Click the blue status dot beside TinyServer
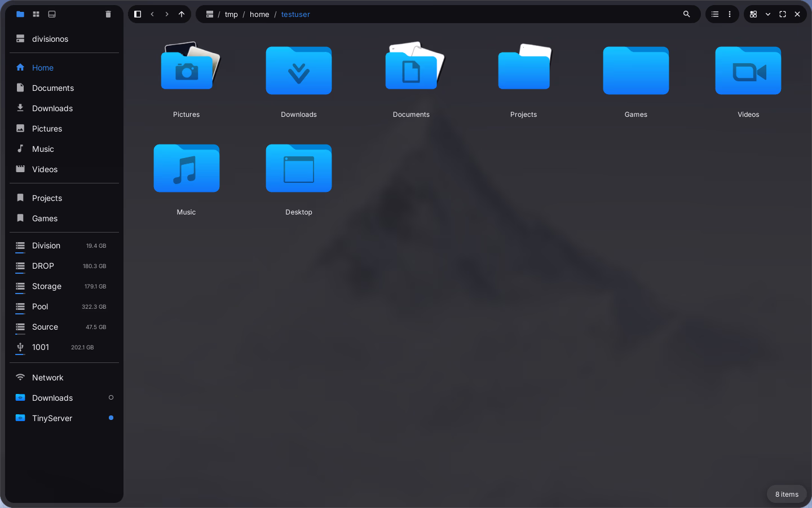The height and width of the screenshot is (508, 812). [x=111, y=418]
